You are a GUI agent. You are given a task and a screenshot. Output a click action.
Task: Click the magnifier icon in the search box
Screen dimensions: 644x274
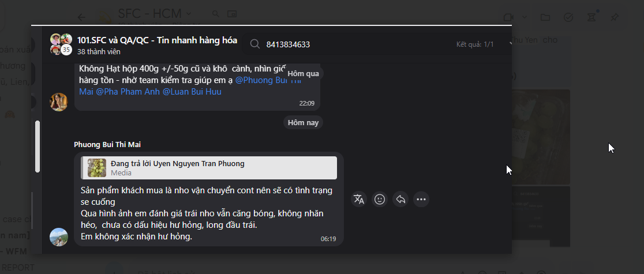pyautogui.click(x=255, y=44)
